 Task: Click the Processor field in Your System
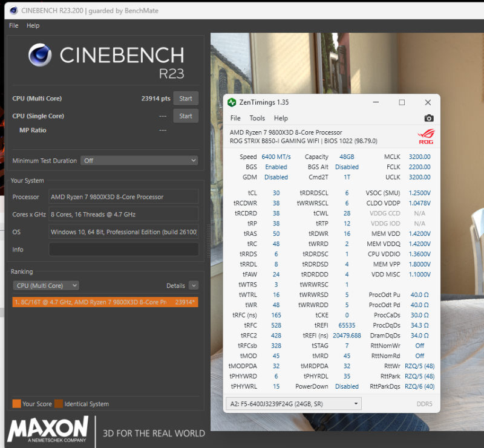(123, 197)
